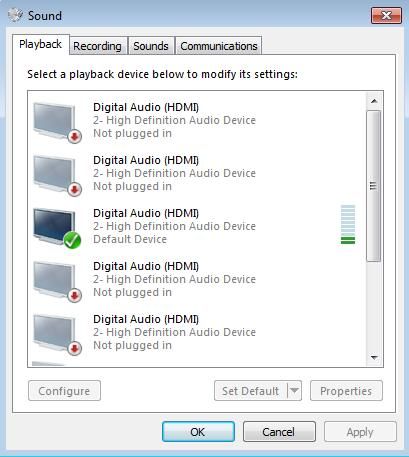Screen dimensions: 409x457
Task: Click the Configure button
Action: [x=64, y=391]
